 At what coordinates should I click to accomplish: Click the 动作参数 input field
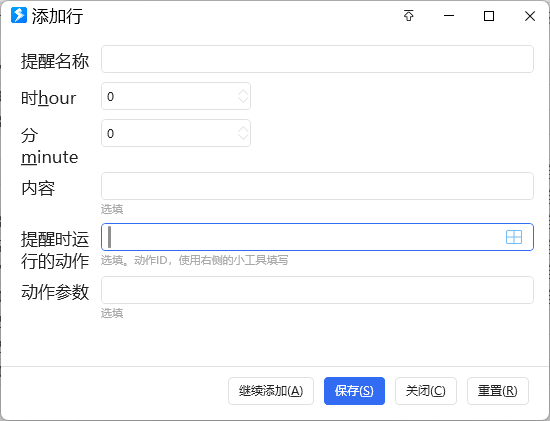tap(317, 290)
